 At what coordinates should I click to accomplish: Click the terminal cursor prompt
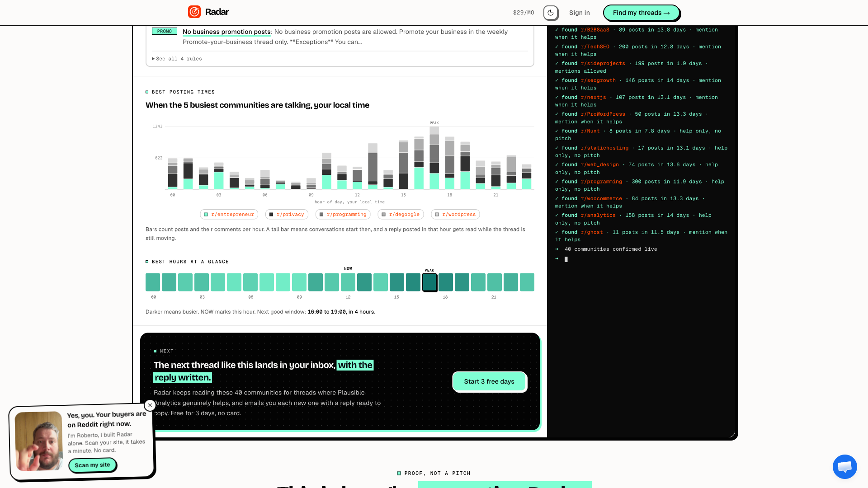(x=566, y=259)
